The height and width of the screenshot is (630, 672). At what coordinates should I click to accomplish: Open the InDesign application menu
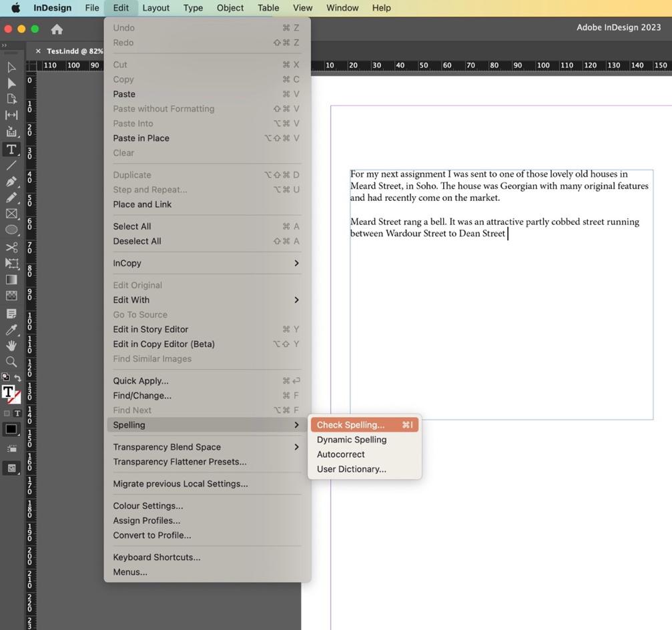click(x=52, y=8)
